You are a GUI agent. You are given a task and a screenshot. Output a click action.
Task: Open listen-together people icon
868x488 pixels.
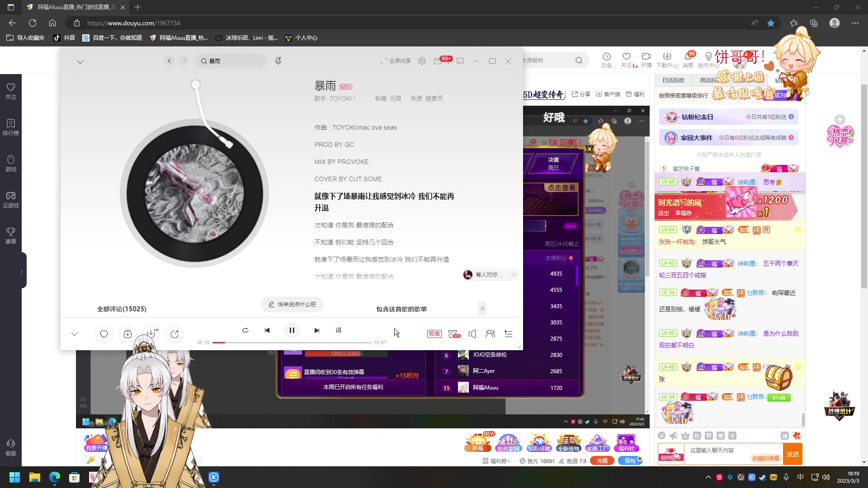click(491, 334)
